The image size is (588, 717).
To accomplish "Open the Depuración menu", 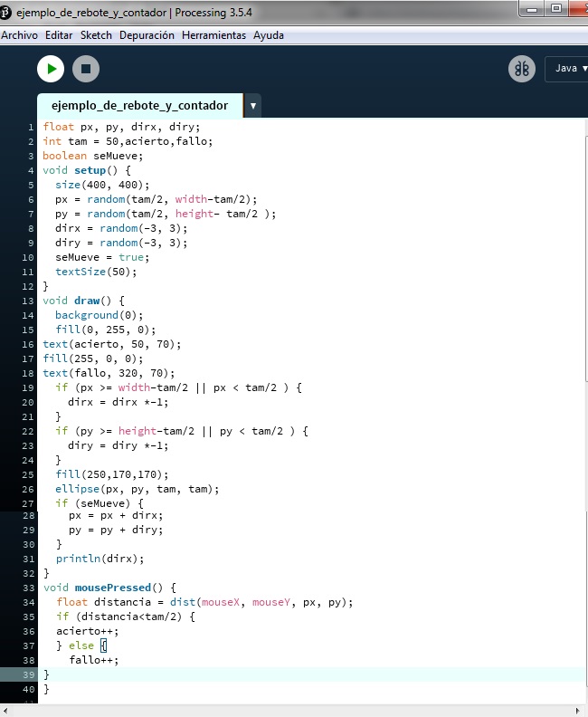I will (147, 35).
